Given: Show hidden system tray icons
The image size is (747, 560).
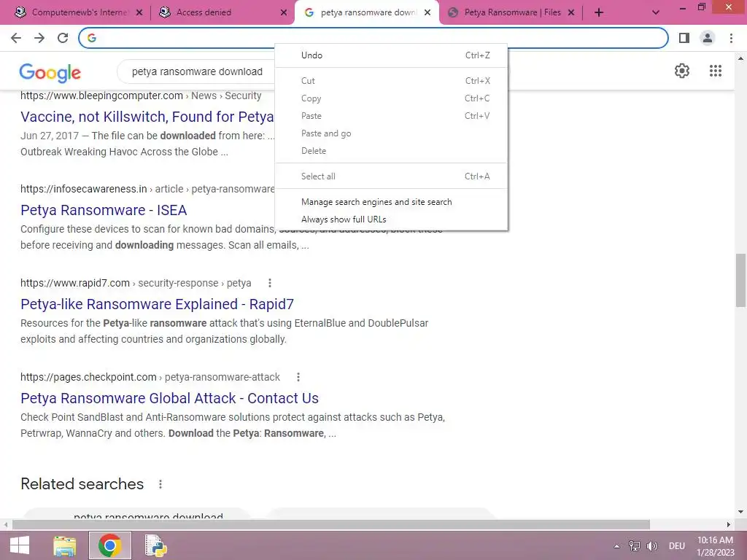Looking at the screenshot, I should click(616, 546).
